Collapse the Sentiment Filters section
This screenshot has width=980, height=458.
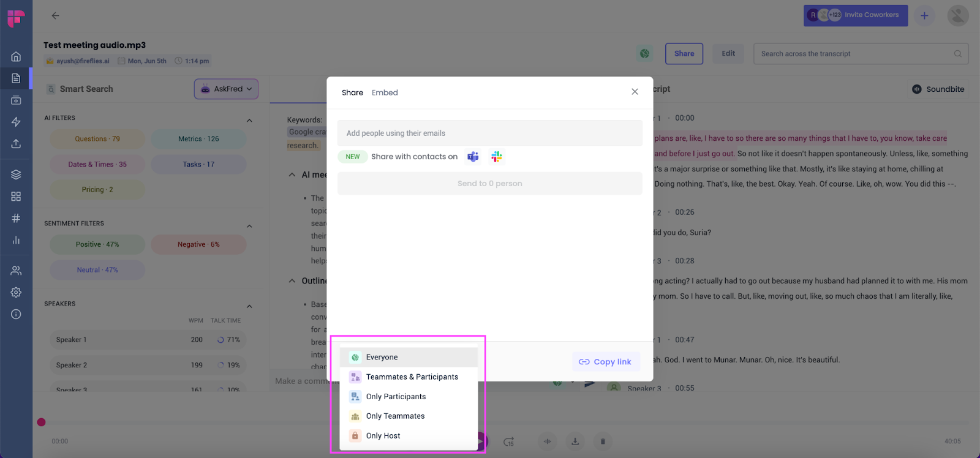pos(249,227)
